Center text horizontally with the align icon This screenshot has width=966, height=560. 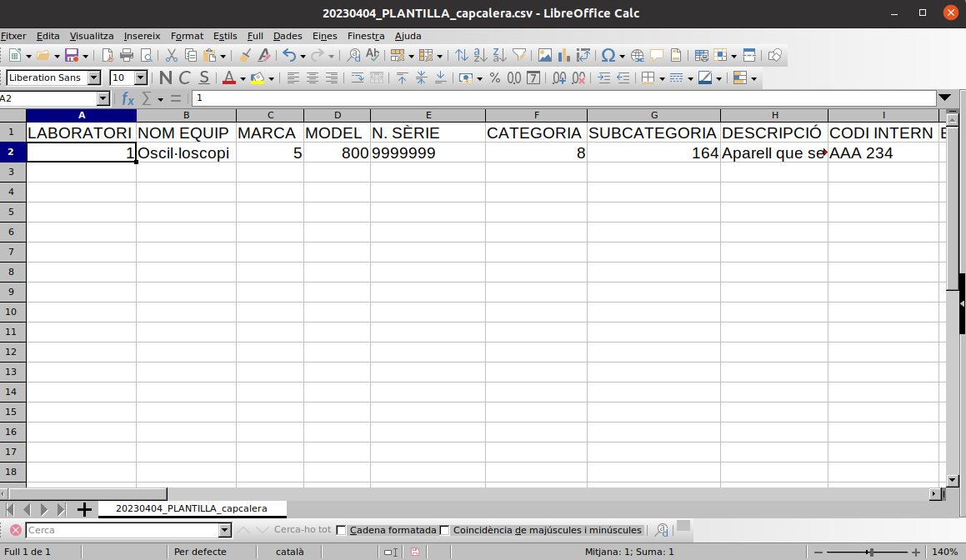pos(313,78)
